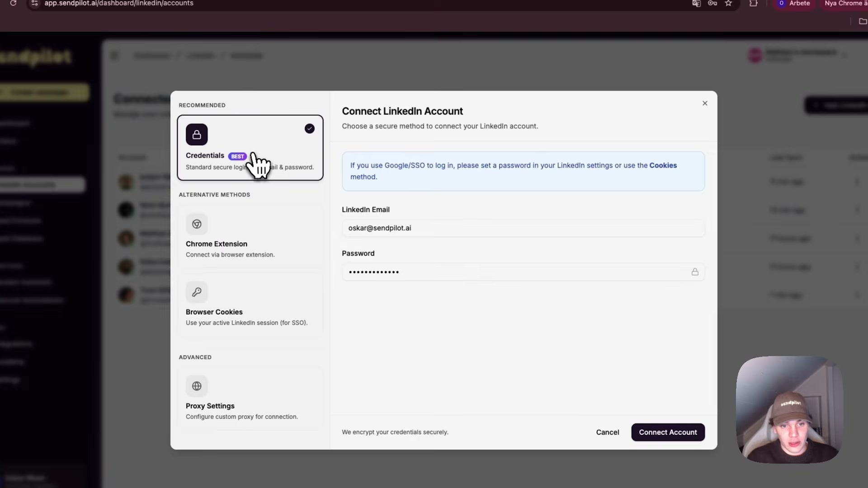Open the Arbete Chrome profile

pyautogui.click(x=794, y=3)
